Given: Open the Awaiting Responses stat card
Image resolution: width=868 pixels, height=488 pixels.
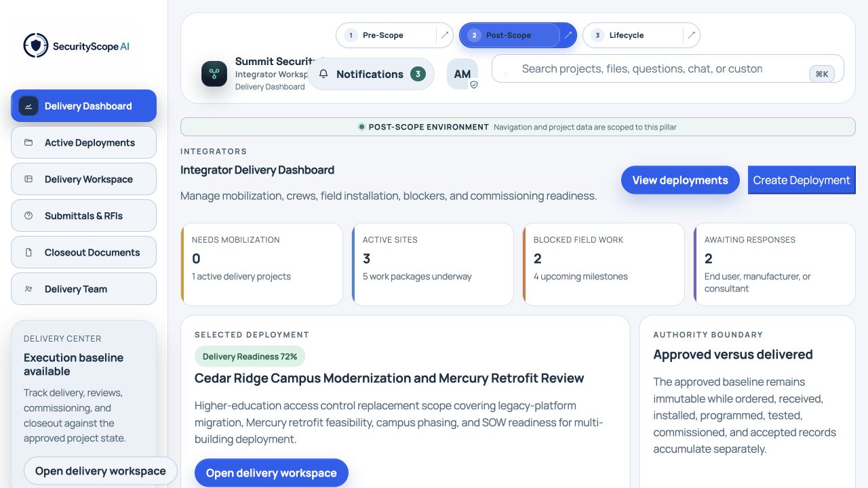Looking at the screenshot, I should (774, 264).
